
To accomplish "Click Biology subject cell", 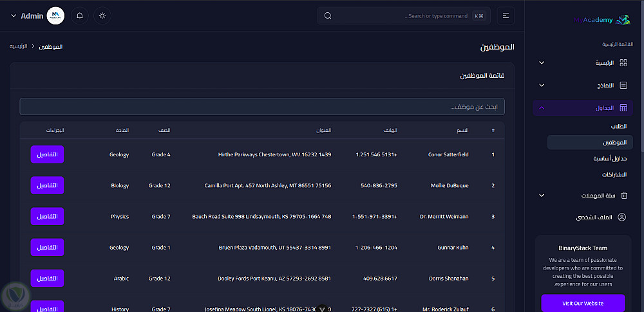I will click(120, 185).
